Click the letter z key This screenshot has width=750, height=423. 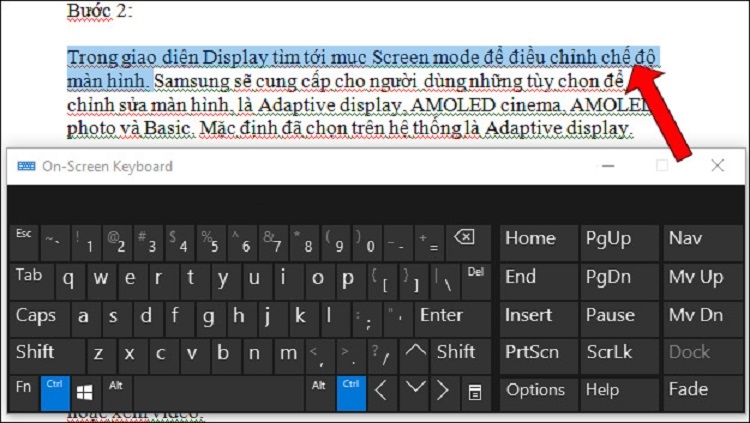coord(102,356)
